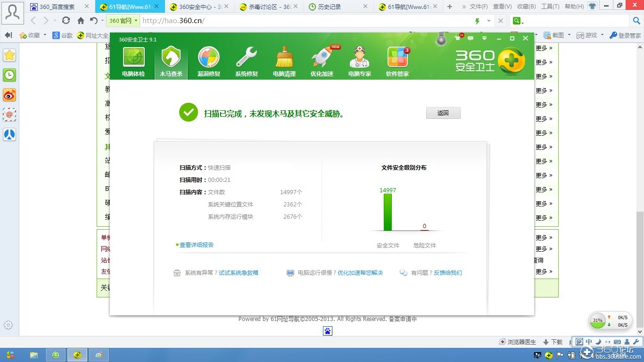Open the Weibo icon in the sidebar
644x362 pixels.
pos(9,95)
